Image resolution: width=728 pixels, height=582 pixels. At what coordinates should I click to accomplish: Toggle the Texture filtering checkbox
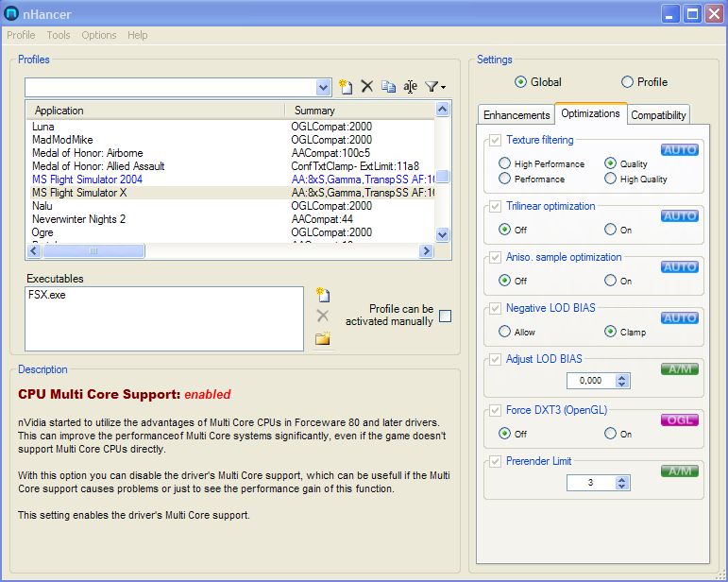tap(495, 140)
